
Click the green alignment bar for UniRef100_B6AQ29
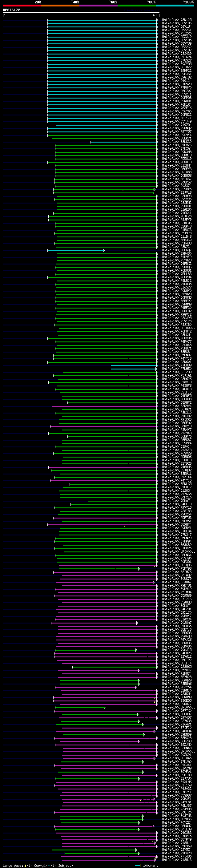click(x=100, y=681)
